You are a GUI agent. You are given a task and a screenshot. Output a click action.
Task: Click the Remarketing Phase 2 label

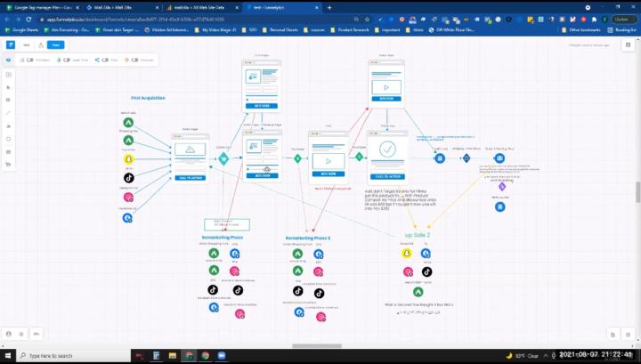point(308,238)
